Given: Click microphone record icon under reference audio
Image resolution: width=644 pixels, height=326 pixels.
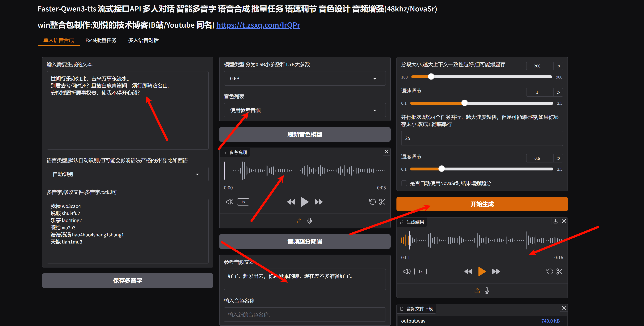Looking at the screenshot, I should click(x=309, y=221).
